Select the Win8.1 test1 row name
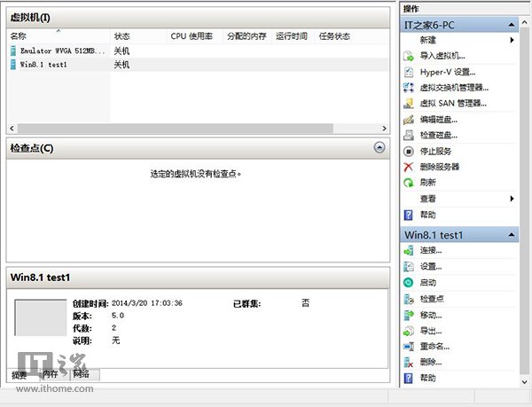The image size is (532, 407). 43,65
